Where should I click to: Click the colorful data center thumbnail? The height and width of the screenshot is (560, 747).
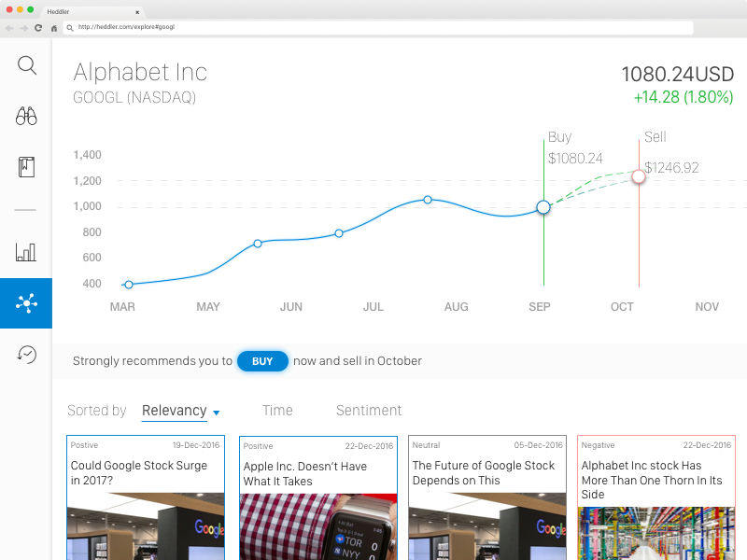coord(656,533)
